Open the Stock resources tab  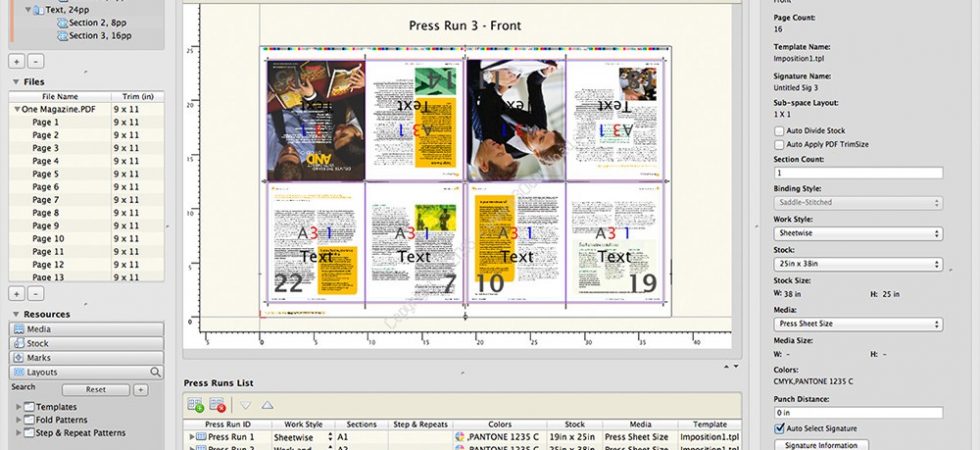87,344
